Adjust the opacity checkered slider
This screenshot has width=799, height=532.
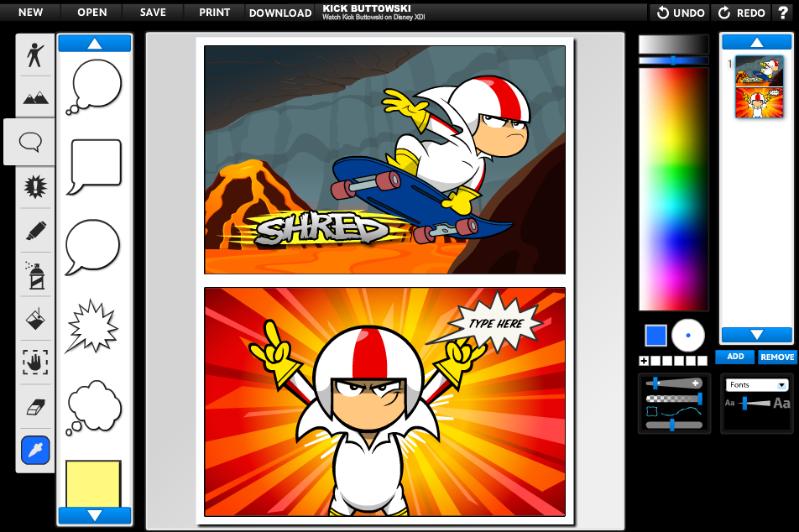point(674,398)
